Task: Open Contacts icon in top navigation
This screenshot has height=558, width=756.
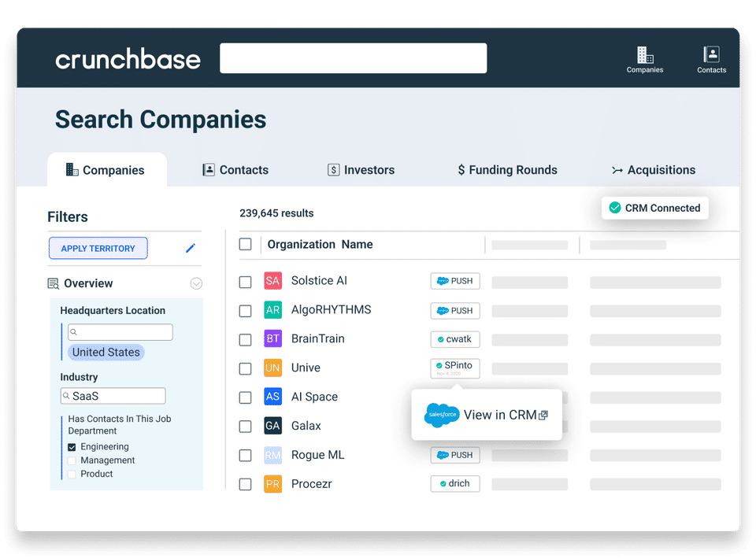Action: [711, 60]
